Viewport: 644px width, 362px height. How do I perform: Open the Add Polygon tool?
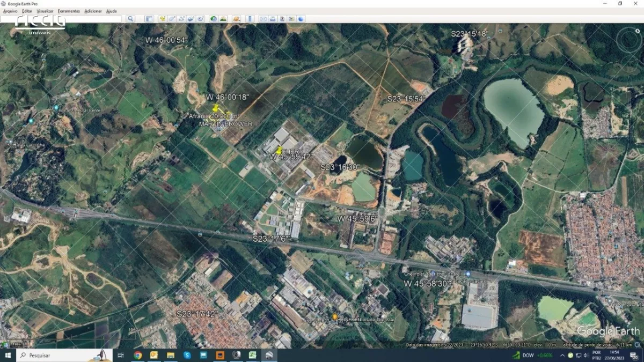tap(172, 19)
